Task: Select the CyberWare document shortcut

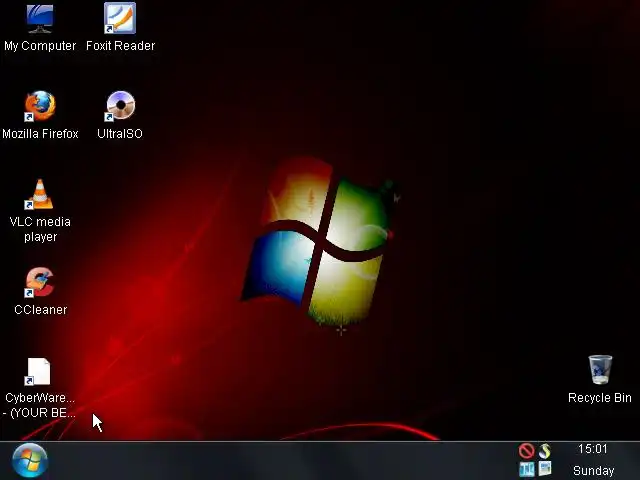Action: click(38, 371)
